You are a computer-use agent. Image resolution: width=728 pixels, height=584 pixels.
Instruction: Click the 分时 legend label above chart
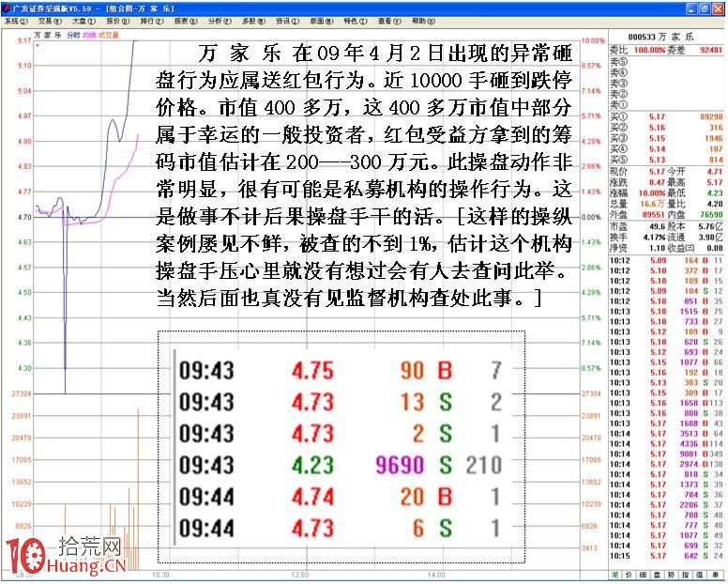[x=73, y=35]
